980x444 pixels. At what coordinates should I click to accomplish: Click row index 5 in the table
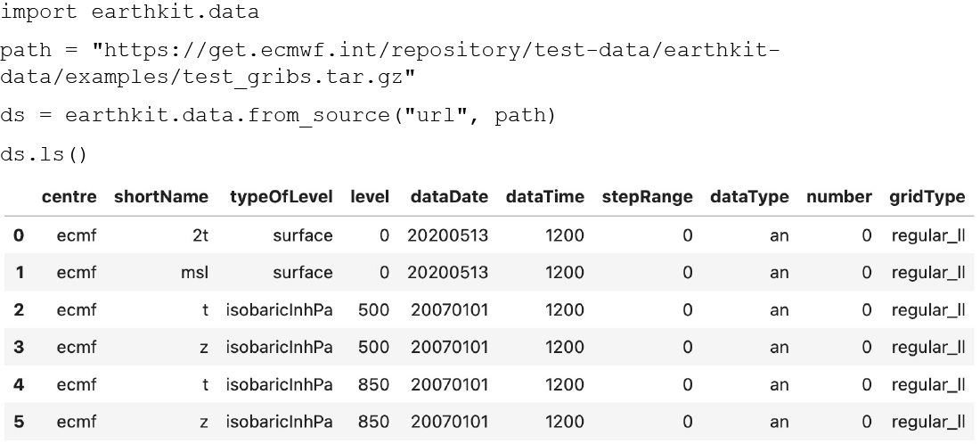19,422
